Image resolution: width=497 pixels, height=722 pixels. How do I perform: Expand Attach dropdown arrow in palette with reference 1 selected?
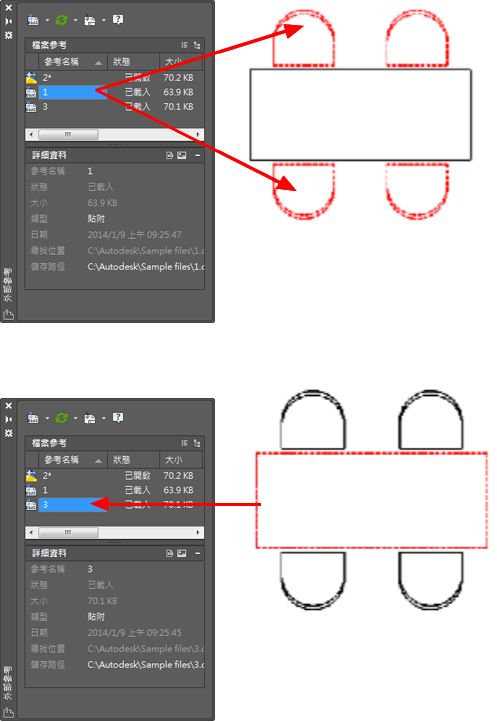47,20
